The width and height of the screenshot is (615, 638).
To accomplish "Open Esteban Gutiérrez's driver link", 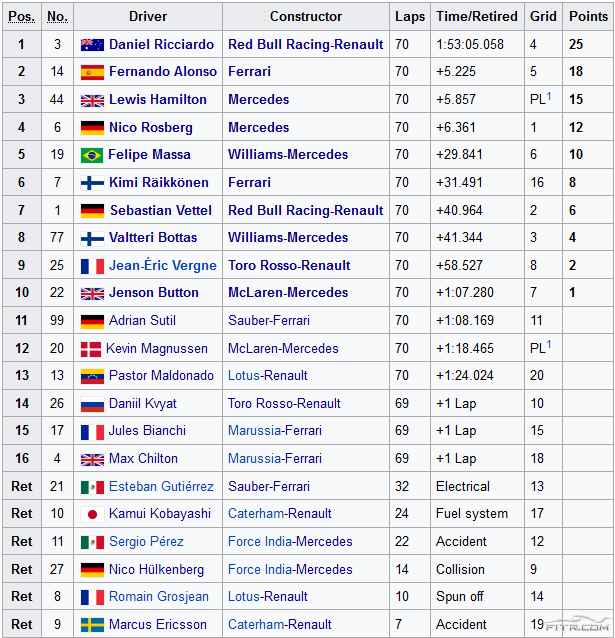I will 160,487.
